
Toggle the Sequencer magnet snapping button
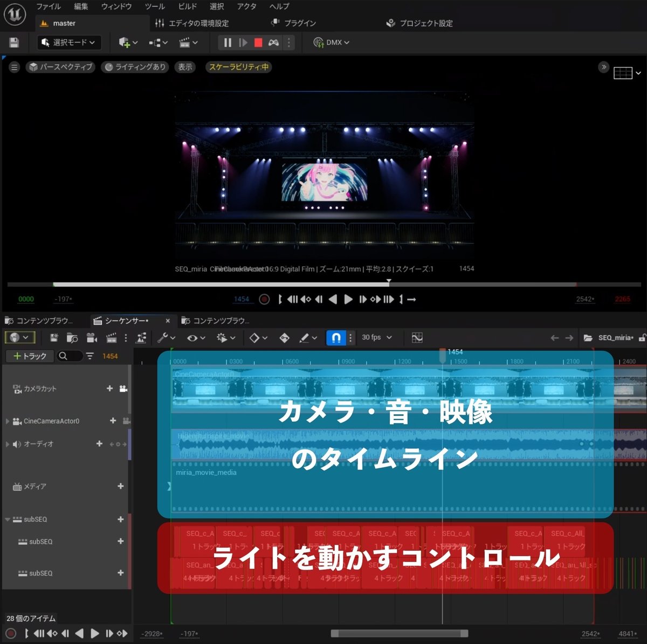click(336, 337)
